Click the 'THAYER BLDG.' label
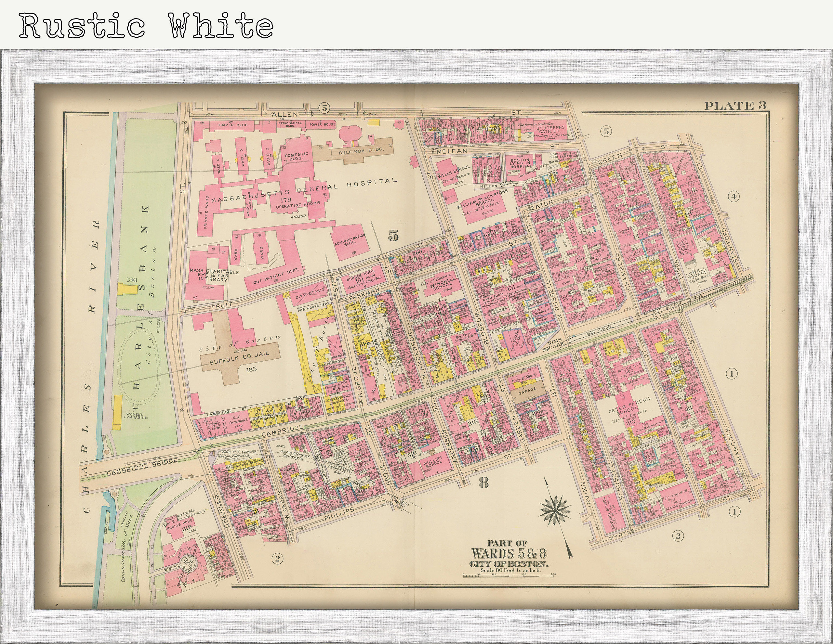The height and width of the screenshot is (644, 833). pyautogui.click(x=233, y=124)
